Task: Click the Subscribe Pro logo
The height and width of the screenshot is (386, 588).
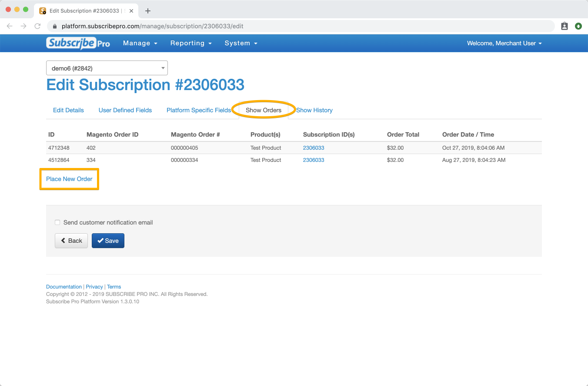Action: pos(78,43)
